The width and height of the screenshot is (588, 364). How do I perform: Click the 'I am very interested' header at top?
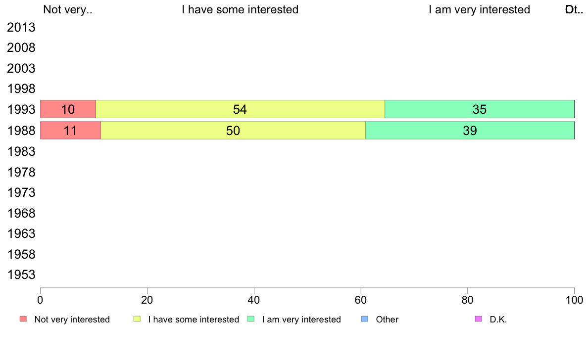[x=479, y=9]
